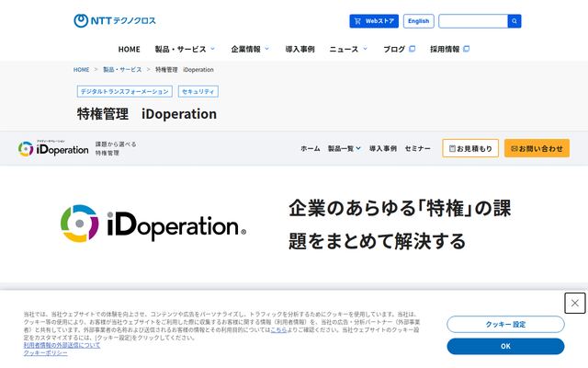Viewport: 588px width, 368px height.
Task: Focus the site search input field
Action: pos(473,21)
